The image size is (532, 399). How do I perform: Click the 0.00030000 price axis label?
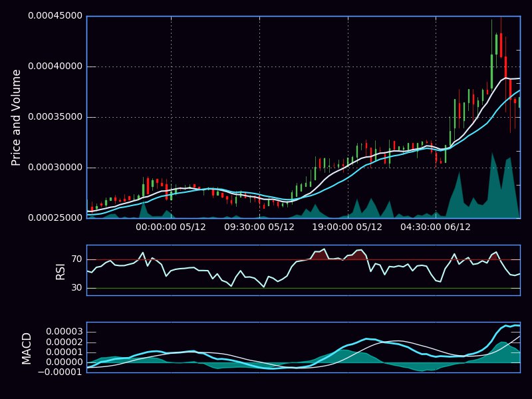(x=55, y=168)
